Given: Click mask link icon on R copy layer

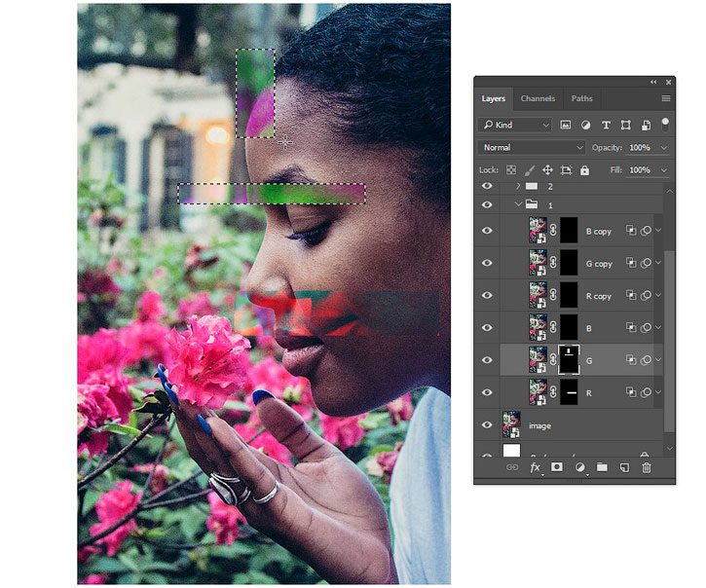Looking at the screenshot, I should (x=553, y=295).
